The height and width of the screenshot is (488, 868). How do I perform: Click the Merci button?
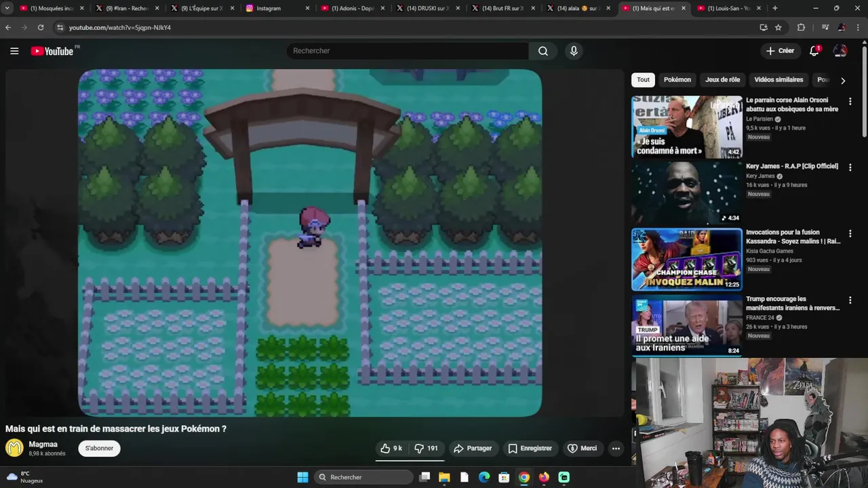(x=582, y=448)
